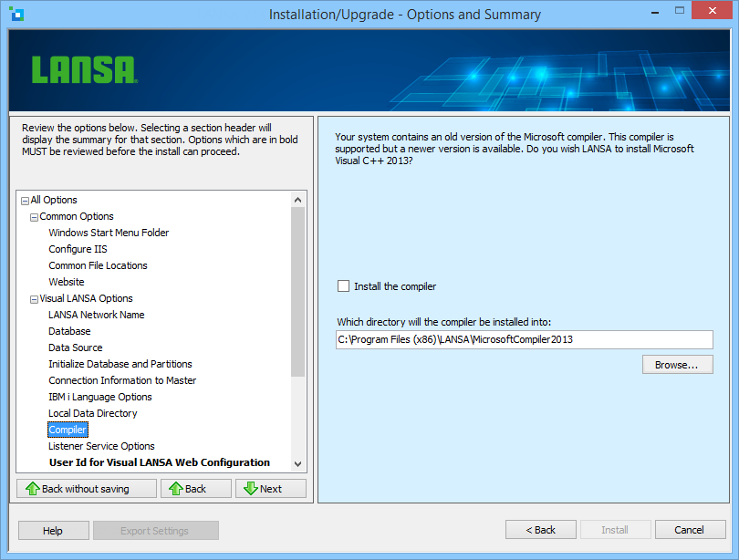Click the options tree scrollbar thumb
Image resolution: width=739 pixels, height=560 pixels.
point(297,292)
